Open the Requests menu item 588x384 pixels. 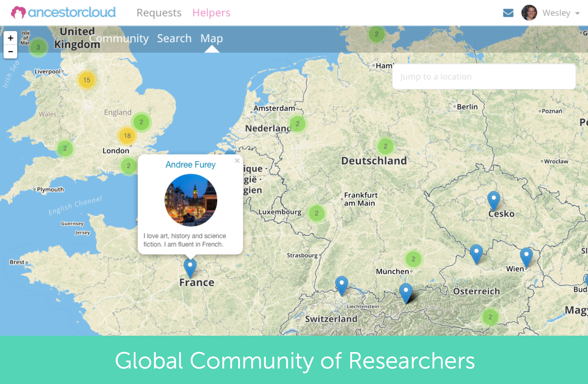pyautogui.click(x=159, y=13)
